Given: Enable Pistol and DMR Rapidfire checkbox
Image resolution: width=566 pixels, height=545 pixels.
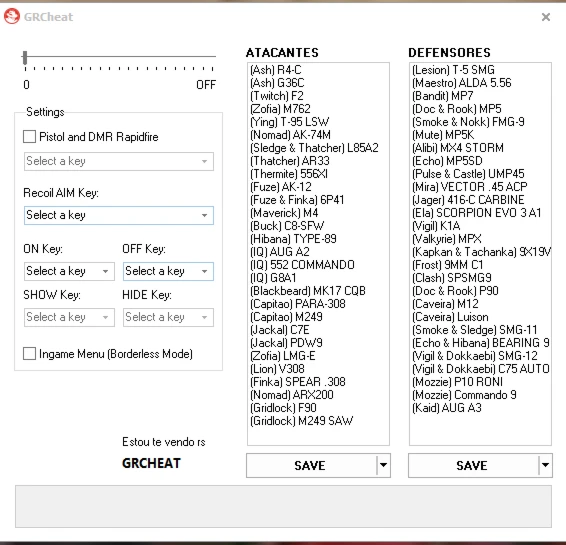Looking at the screenshot, I should point(29,137).
